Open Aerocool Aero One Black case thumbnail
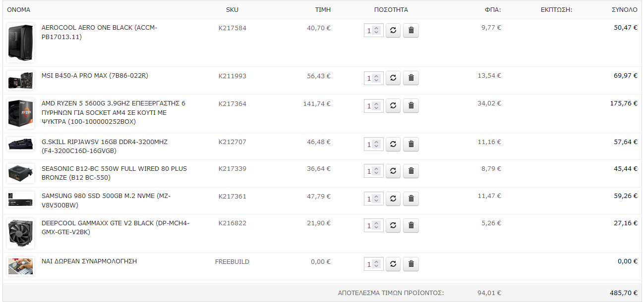Image resolution: width=644 pixels, height=302 pixels. point(21,43)
